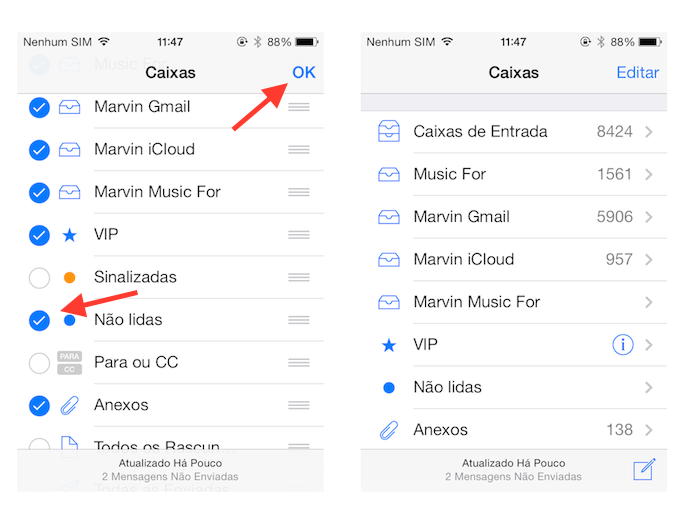The image size is (695, 516).
Task: Select Marvin Gmail label in right screen
Action: [x=461, y=216]
